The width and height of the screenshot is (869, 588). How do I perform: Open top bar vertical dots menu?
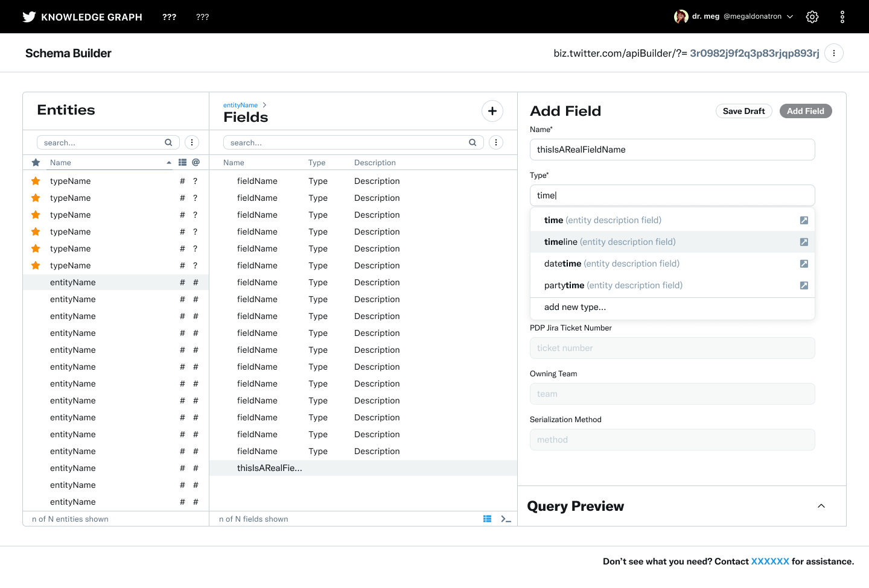click(x=842, y=17)
